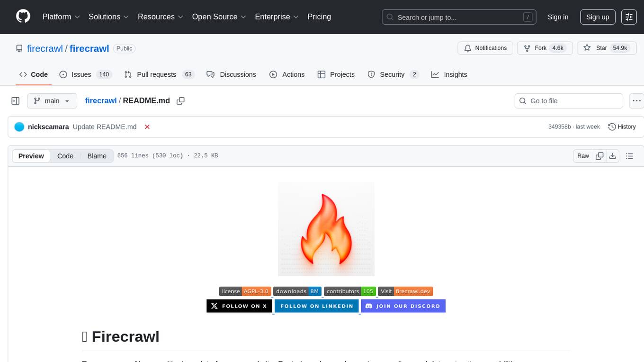Switch to Code view

tap(65, 156)
